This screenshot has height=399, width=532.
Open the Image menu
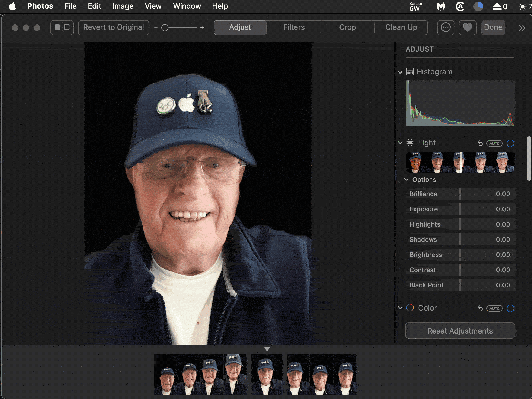click(123, 6)
